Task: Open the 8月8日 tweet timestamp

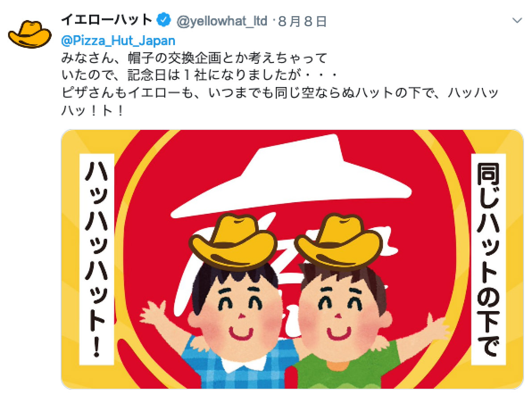Action: point(302,21)
